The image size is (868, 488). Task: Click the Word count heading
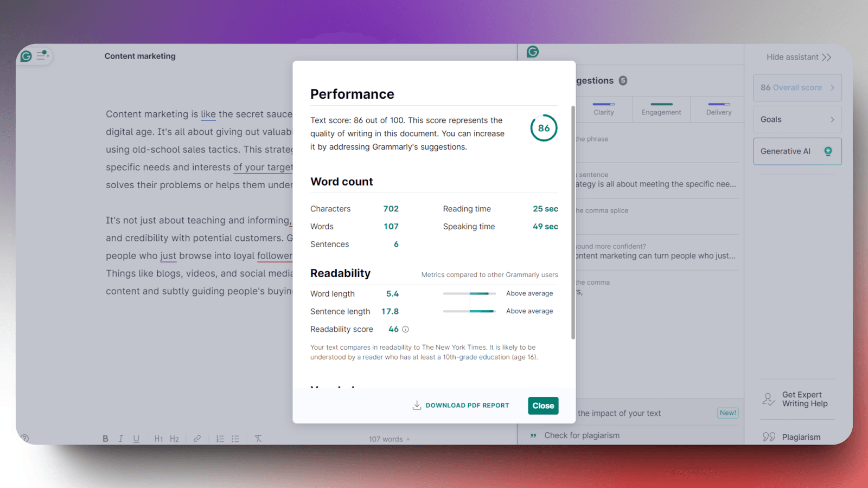[x=342, y=182]
